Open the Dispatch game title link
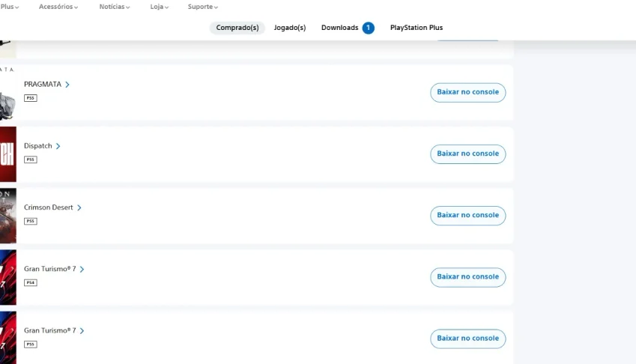The image size is (636, 364). pos(37,146)
